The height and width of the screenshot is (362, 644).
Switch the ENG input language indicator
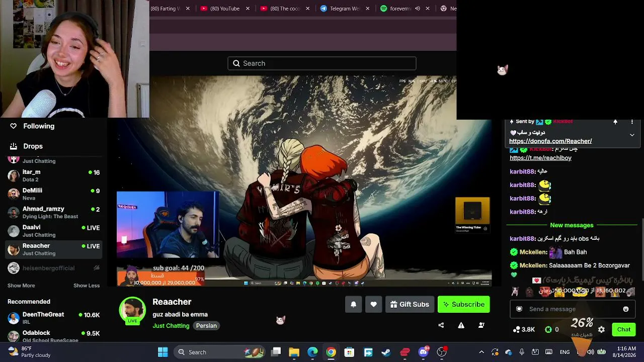tap(565, 352)
